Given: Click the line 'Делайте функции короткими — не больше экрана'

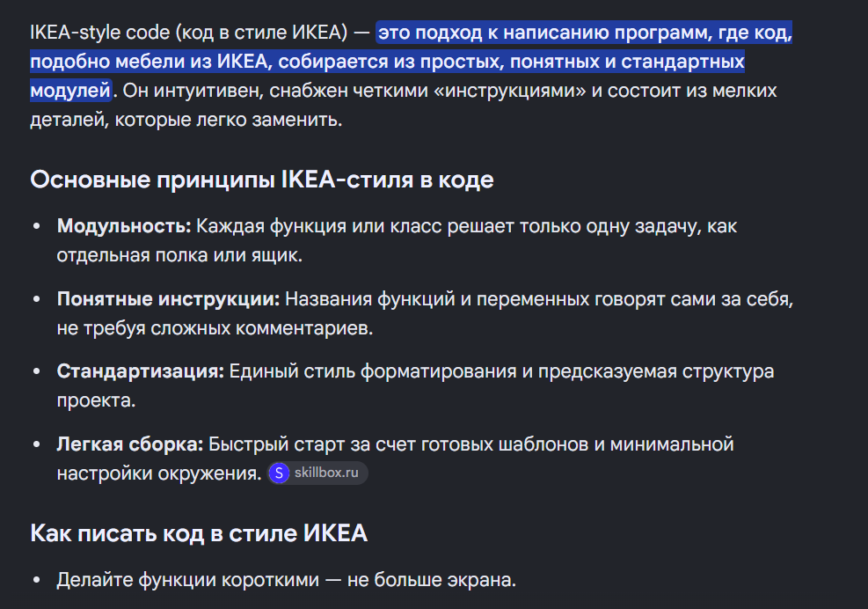Looking at the screenshot, I should tap(286, 580).
